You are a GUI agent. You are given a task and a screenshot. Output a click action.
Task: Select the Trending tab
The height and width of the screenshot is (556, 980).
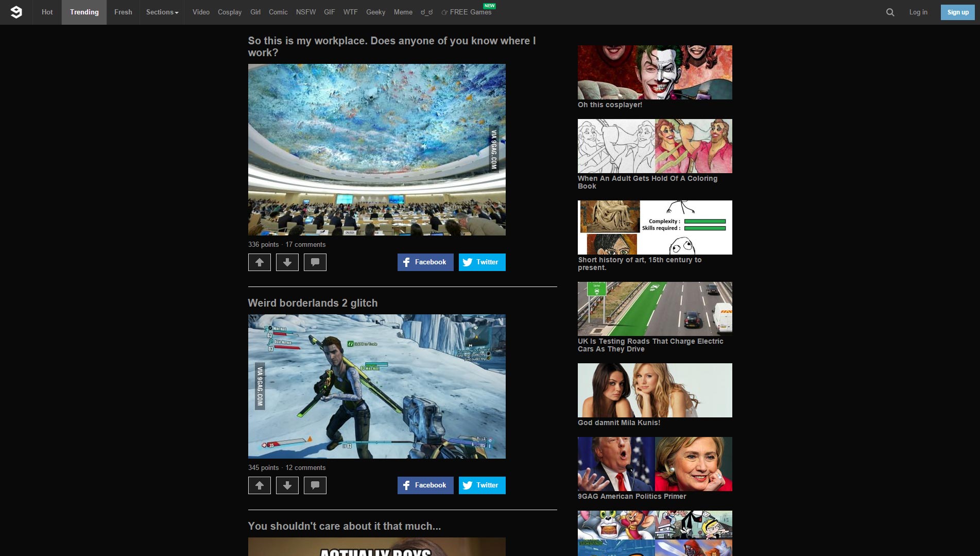(x=84, y=12)
